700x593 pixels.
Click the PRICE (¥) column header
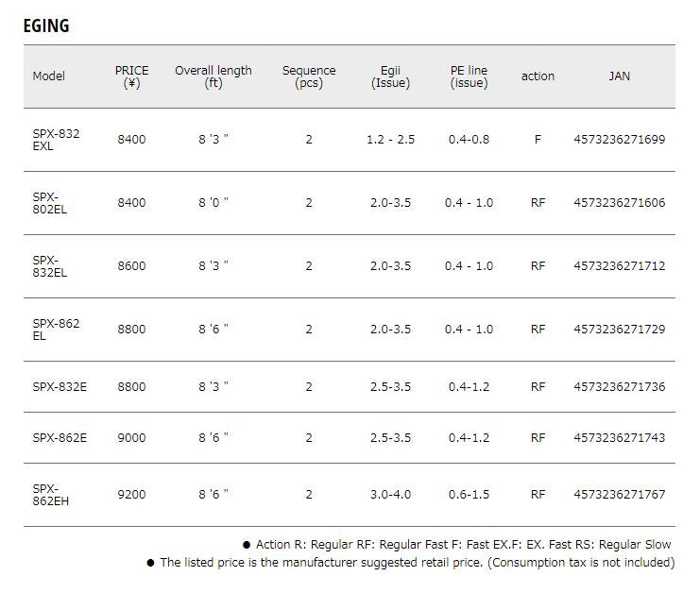(x=131, y=76)
